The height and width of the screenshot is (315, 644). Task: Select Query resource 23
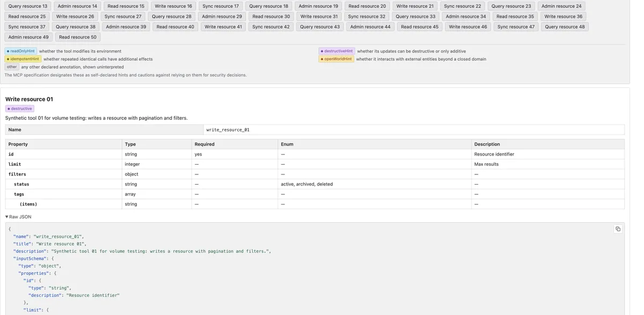click(x=511, y=6)
